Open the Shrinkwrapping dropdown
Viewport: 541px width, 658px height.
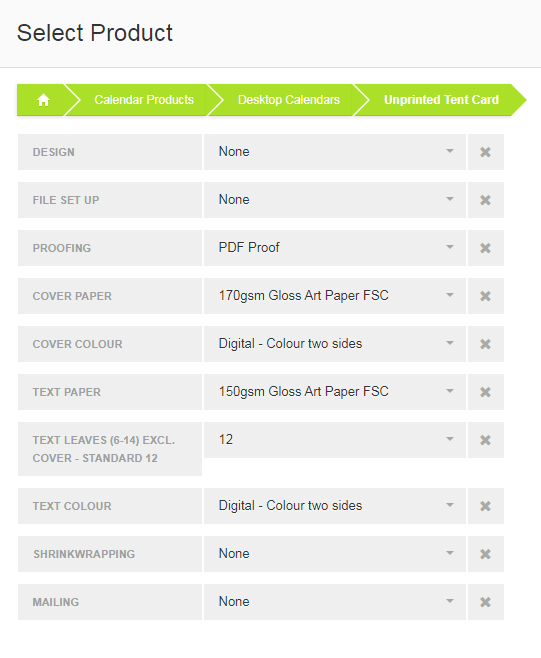335,554
